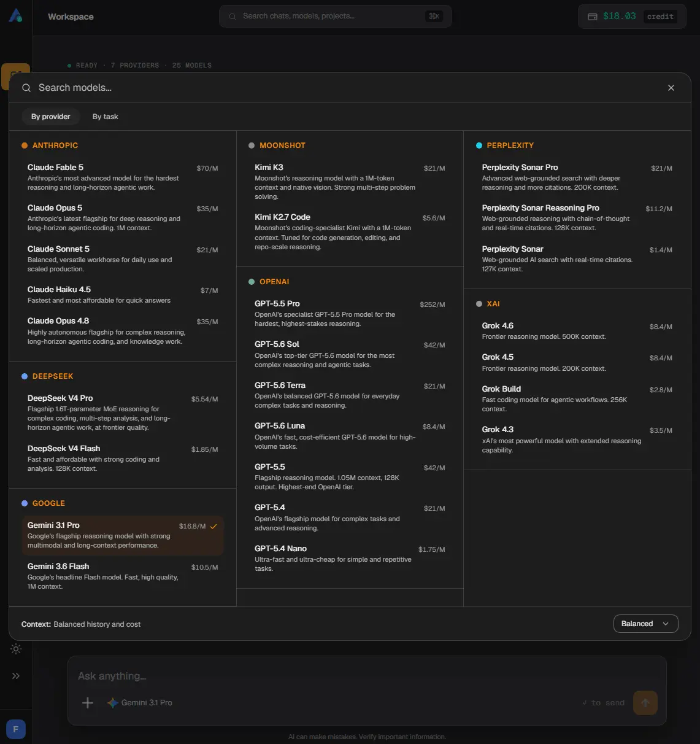Click the search magnifier icon in model picker
The image size is (700, 744).
[26, 88]
